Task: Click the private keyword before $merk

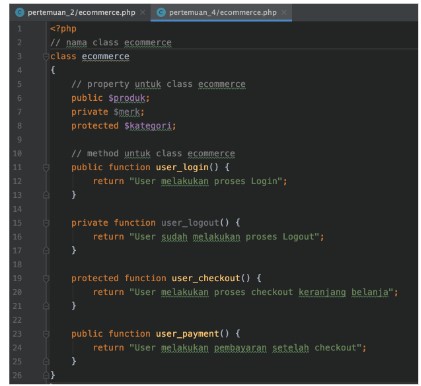Action: 90,112
